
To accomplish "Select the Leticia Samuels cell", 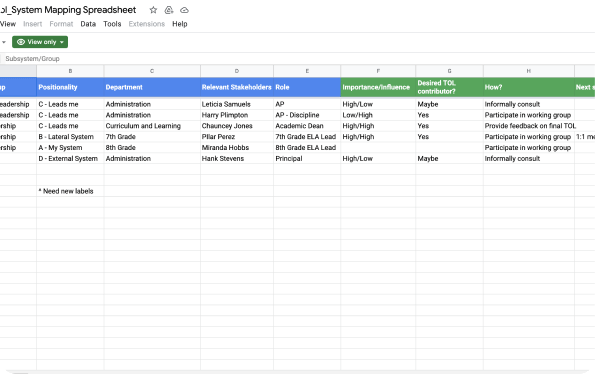I will tap(237, 104).
